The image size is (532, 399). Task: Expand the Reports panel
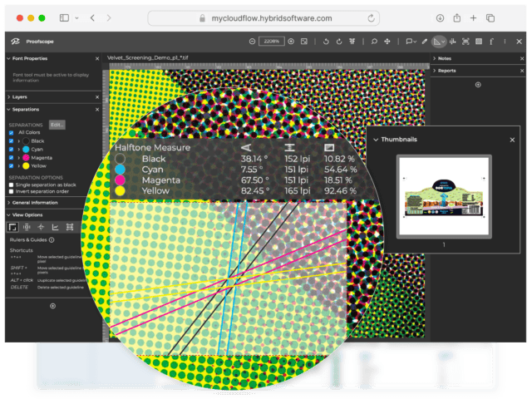coord(434,71)
